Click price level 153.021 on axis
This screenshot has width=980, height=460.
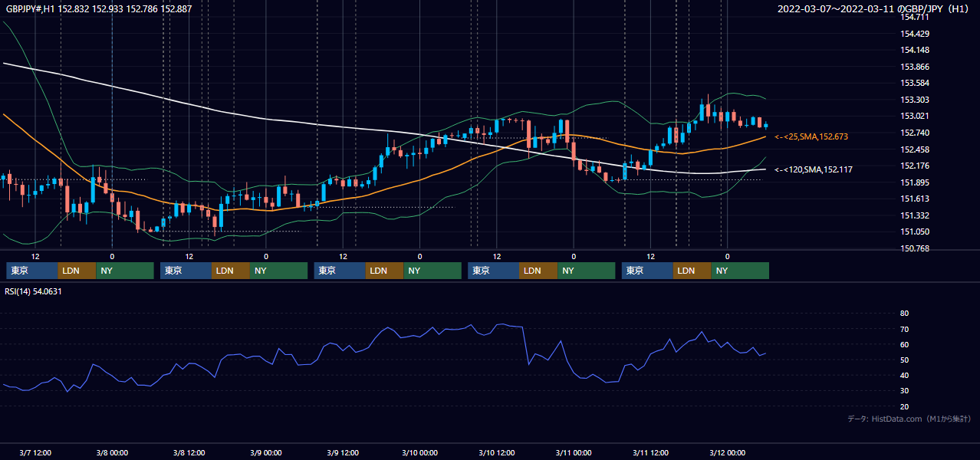coord(914,116)
